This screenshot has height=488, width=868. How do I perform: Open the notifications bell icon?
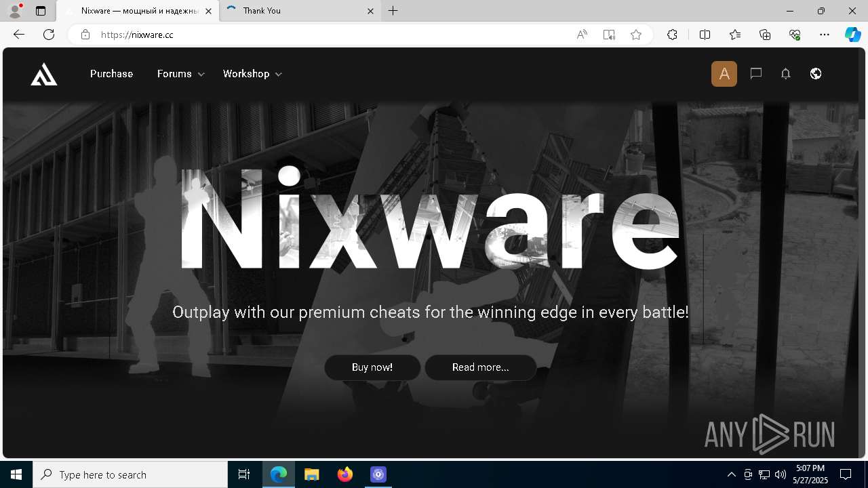(786, 74)
